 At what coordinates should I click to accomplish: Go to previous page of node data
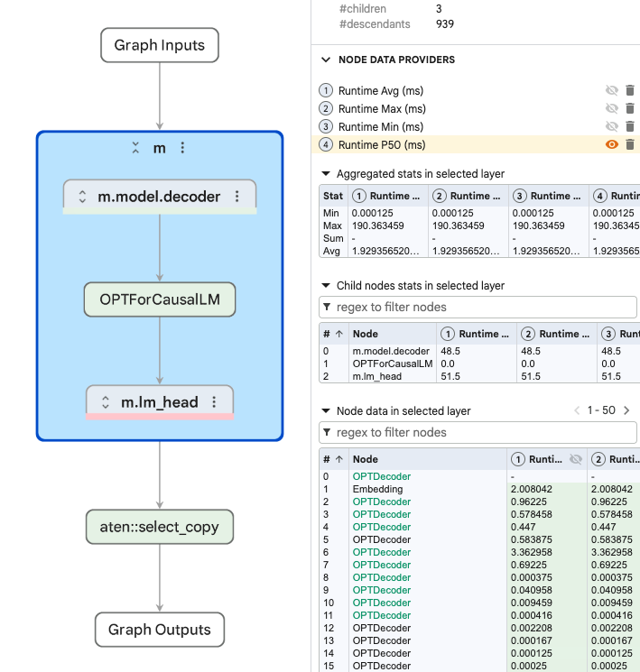coord(577,410)
